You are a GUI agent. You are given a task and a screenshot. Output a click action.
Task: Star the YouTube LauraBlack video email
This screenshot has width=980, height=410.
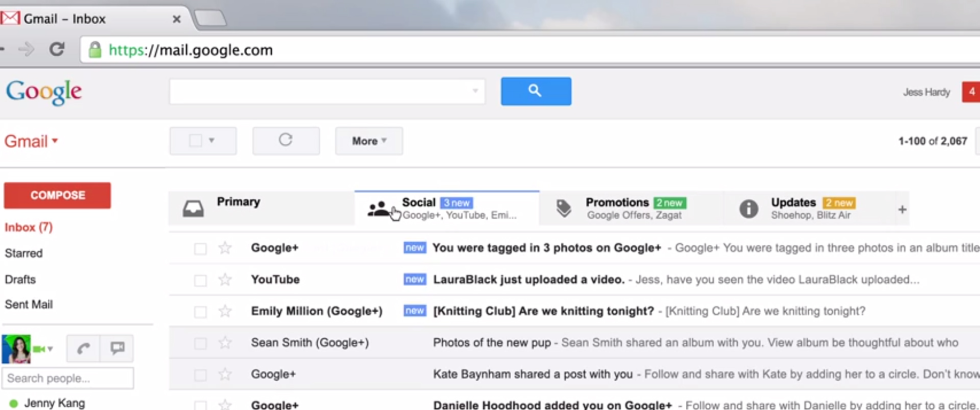point(225,279)
